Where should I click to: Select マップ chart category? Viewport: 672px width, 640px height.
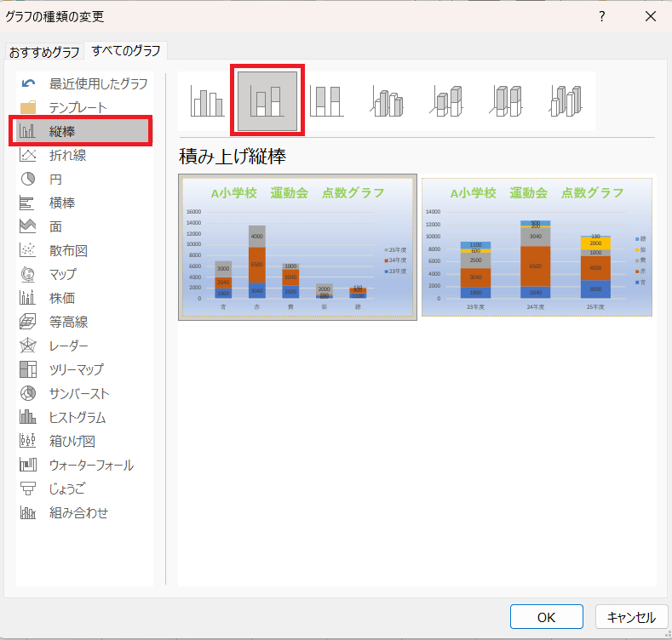tap(84, 274)
